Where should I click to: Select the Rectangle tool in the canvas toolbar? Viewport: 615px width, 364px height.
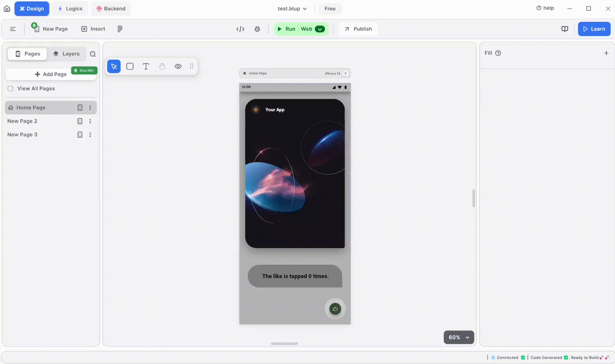click(130, 66)
